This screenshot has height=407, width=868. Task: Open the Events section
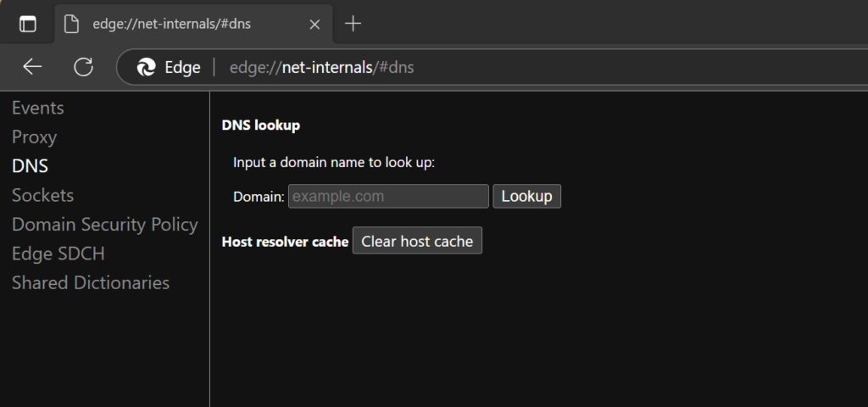click(x=37, y=108)
